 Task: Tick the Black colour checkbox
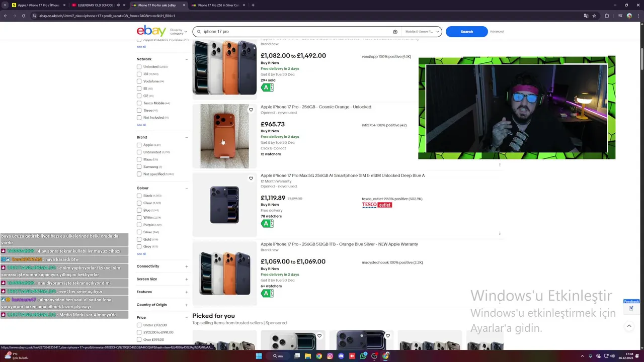139,196
